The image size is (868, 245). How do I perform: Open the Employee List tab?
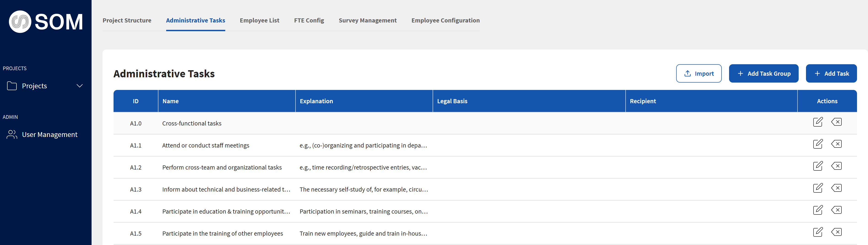(259, 20)
